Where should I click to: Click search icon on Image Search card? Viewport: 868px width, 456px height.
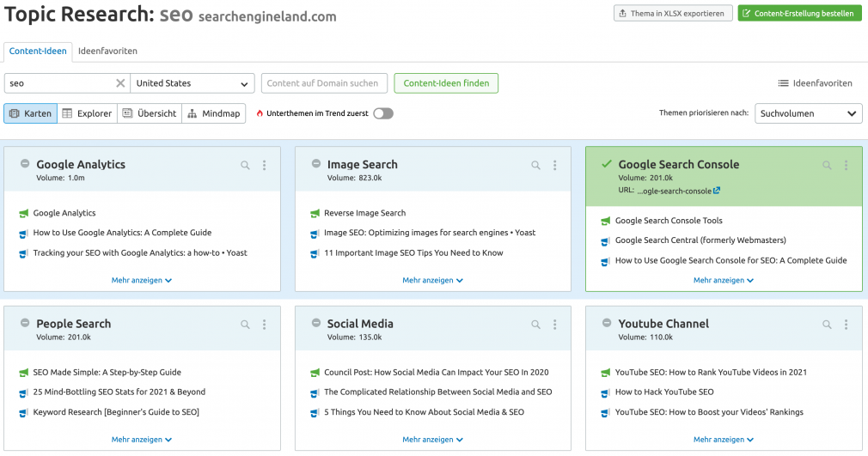536,165
